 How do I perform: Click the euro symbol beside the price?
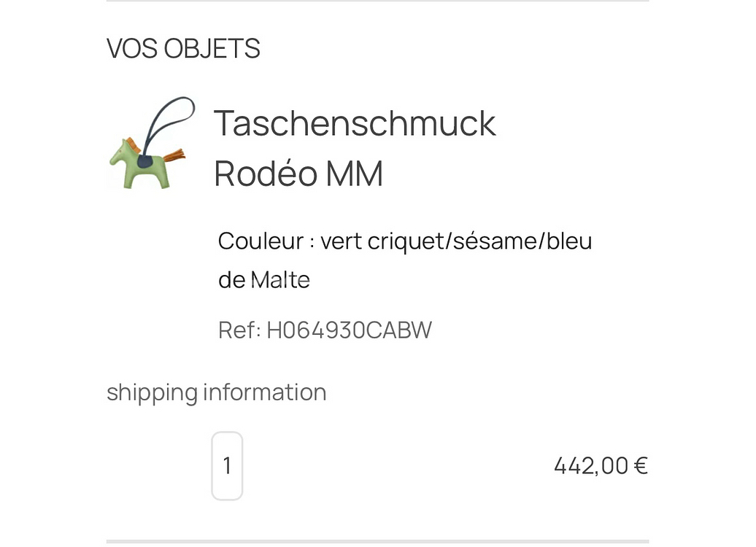641,465
